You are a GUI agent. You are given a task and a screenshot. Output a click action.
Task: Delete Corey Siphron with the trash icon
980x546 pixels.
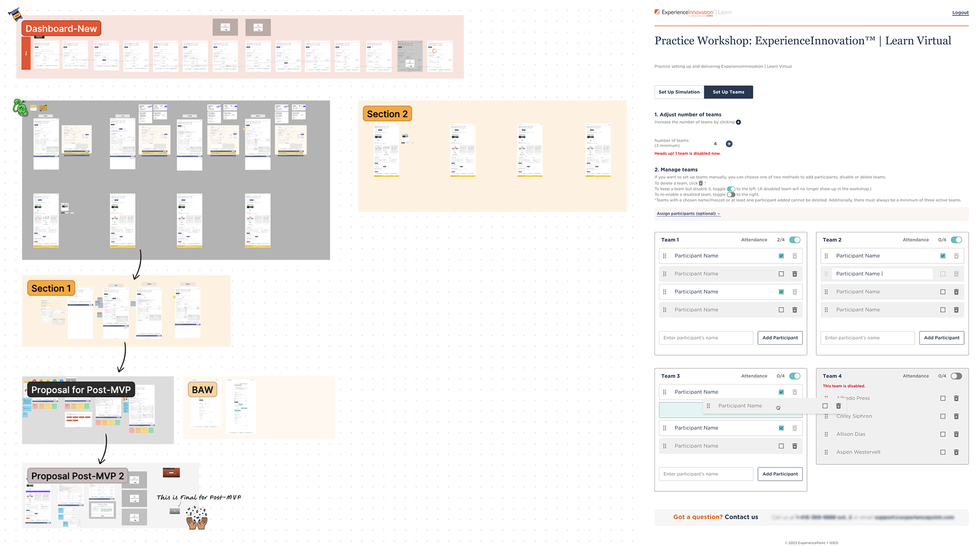coord(957,416)
